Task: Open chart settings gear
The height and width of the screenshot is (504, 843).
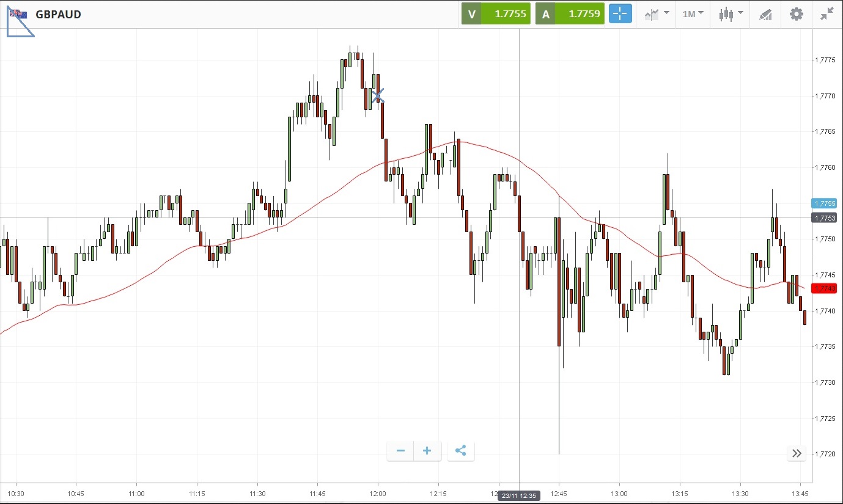Action: (x=796, y=13)
